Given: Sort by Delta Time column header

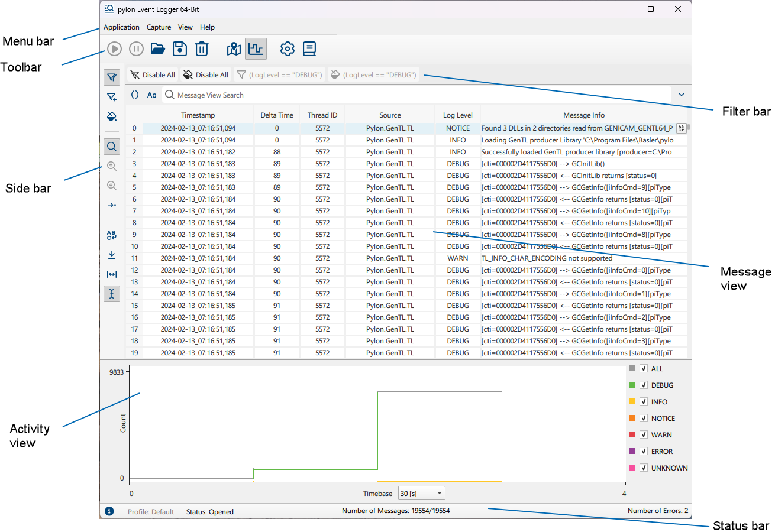Looking at the screenshot, I should [277, 115].
